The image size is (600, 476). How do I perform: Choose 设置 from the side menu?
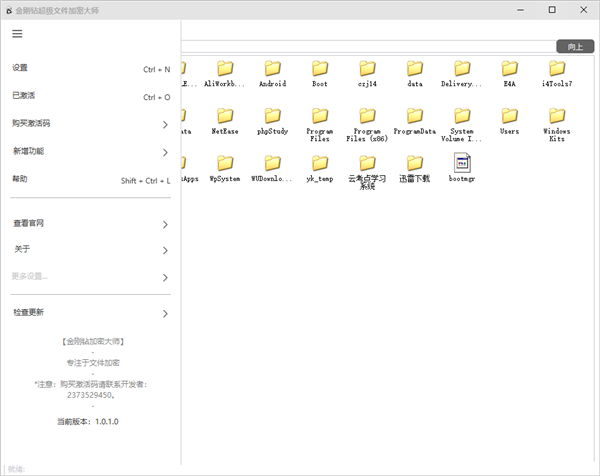[21, 69]
